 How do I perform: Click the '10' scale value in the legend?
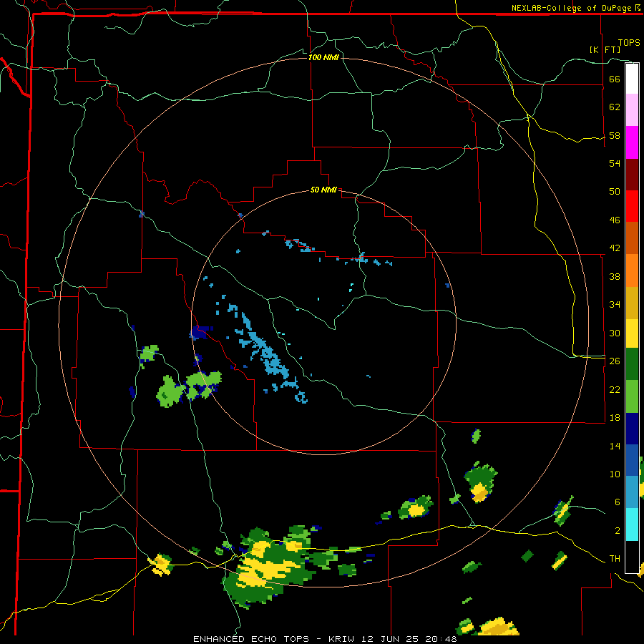click(x=615, y=474)
